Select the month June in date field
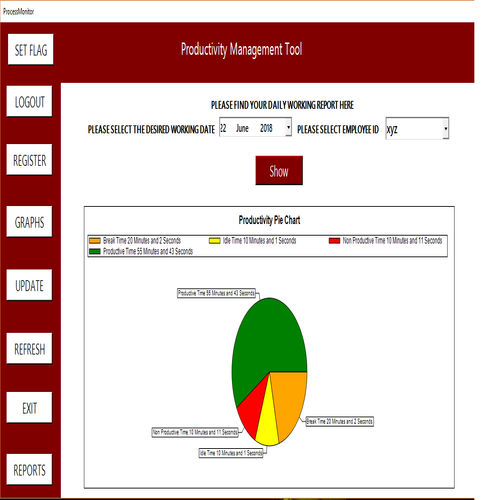This screenshot has width=500, height=500. point(242,128)
